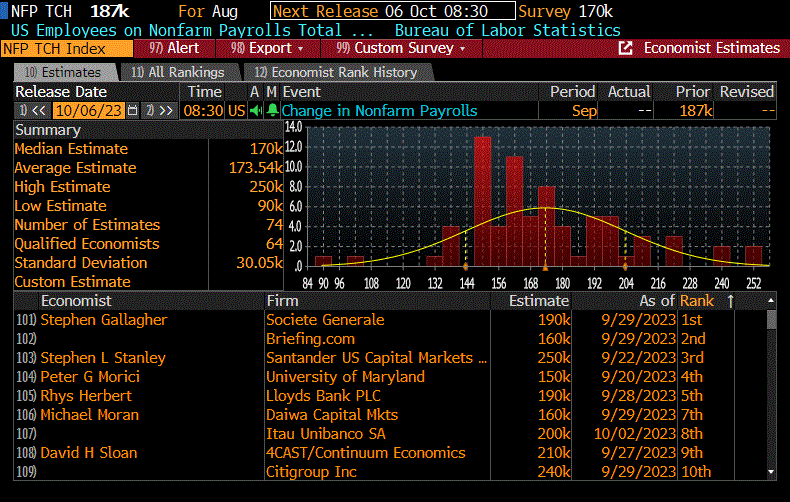Click the tallest histogram bar near 150
Viewport: 790px width, 502px height.
point(483,201)
